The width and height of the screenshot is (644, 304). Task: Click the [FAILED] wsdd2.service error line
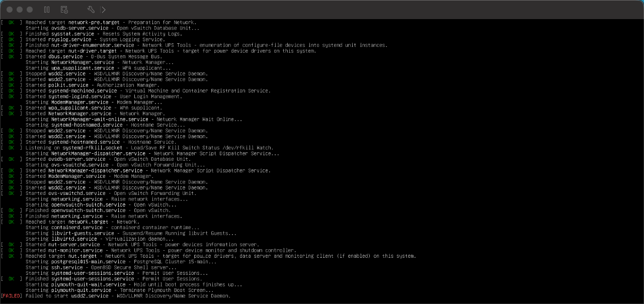[x=116, y=295]
